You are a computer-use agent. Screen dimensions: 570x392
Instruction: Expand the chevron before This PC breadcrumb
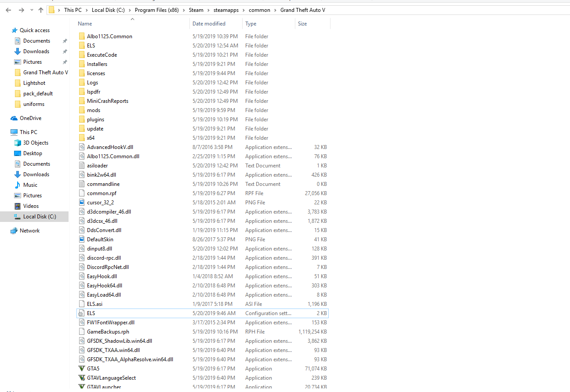59,10
